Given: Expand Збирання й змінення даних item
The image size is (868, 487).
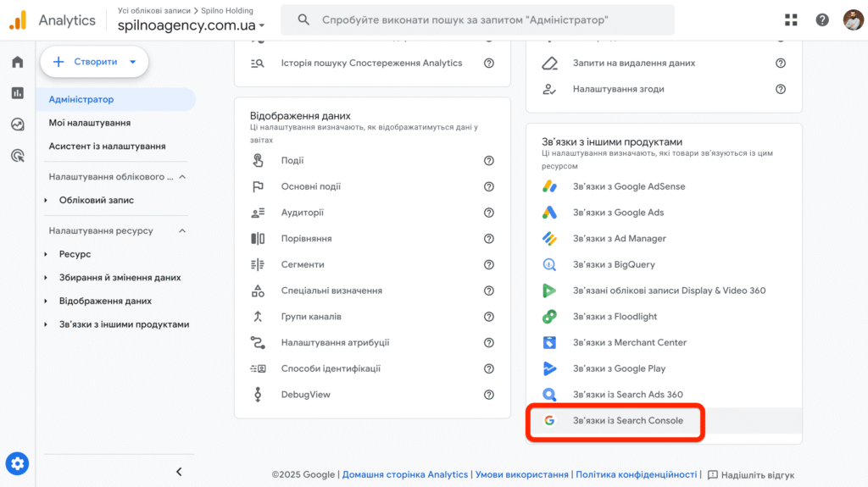Looking at the screenshot, I should 46,278.
